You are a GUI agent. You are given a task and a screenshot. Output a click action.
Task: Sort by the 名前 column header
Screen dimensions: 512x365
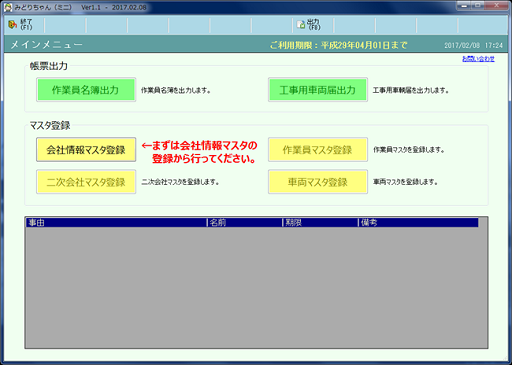(x=245, y=222)
